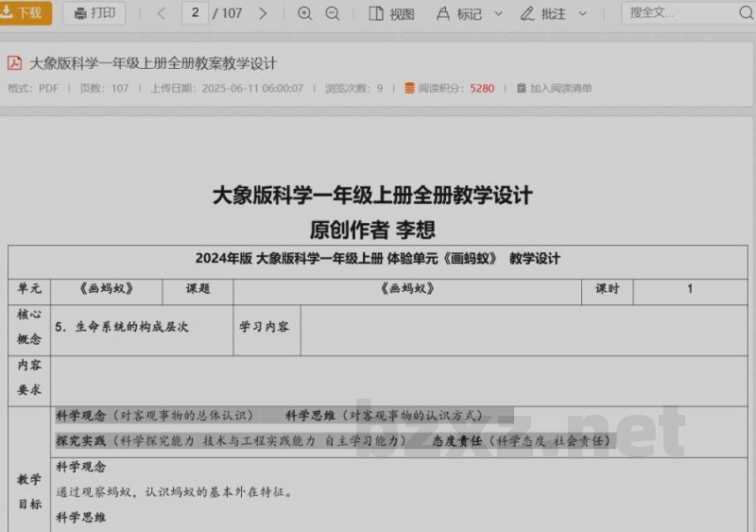Select the 标记 mark tool
756x532 pixels.
click(459, 14)
